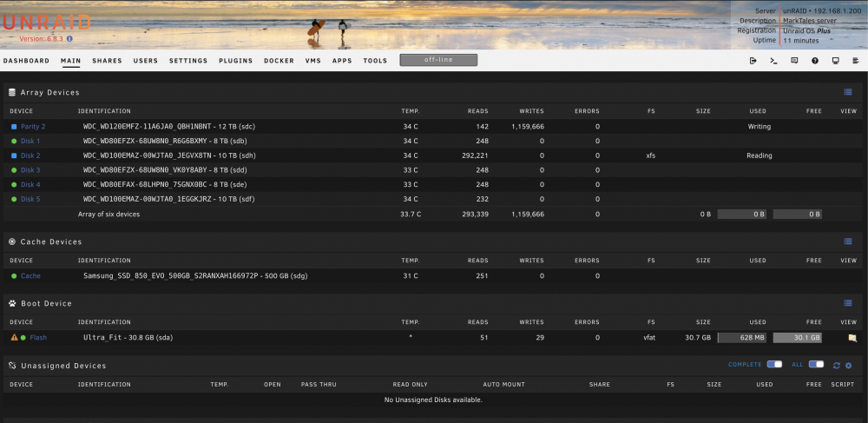Click the Disk 2 blue status indicator
This screenshot has height=423, width=868.
click(14, 155)
